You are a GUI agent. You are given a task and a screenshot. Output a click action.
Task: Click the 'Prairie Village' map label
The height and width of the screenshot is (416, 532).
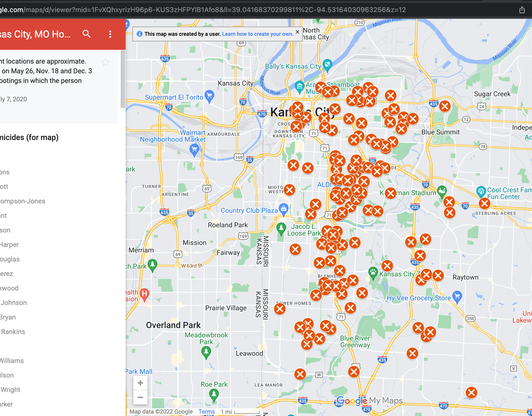[226, 308]
